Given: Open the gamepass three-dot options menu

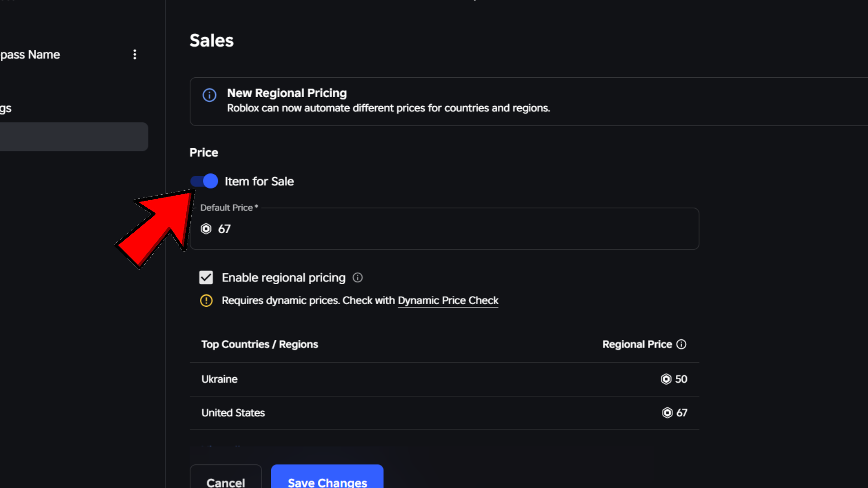Looking at the screenshot, I should [135, 54].
